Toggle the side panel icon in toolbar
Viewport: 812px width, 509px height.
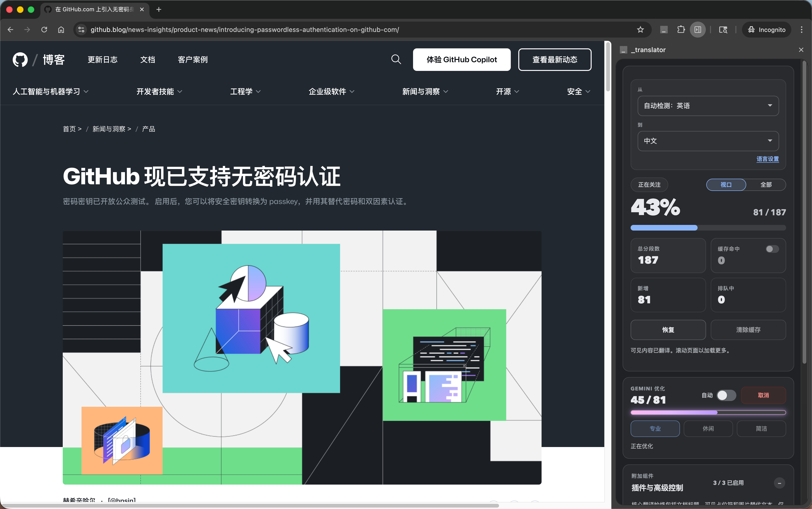point(698,30)
